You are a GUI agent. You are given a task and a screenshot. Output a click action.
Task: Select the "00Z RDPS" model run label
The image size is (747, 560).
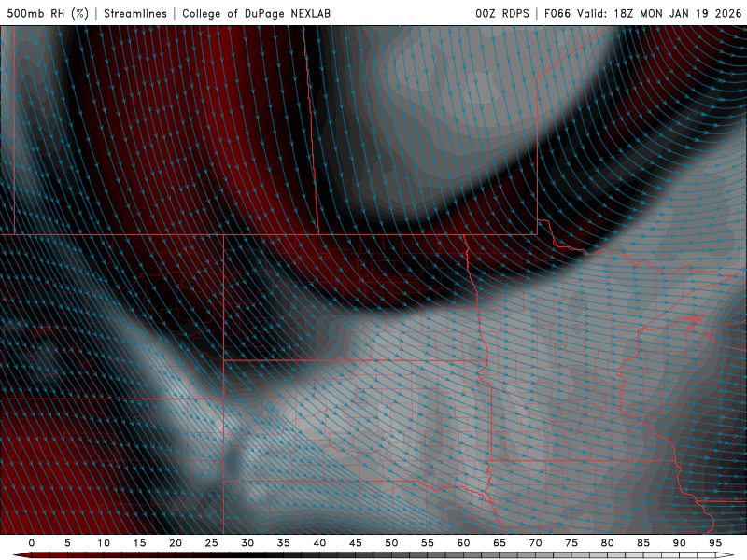click(502, 13)
